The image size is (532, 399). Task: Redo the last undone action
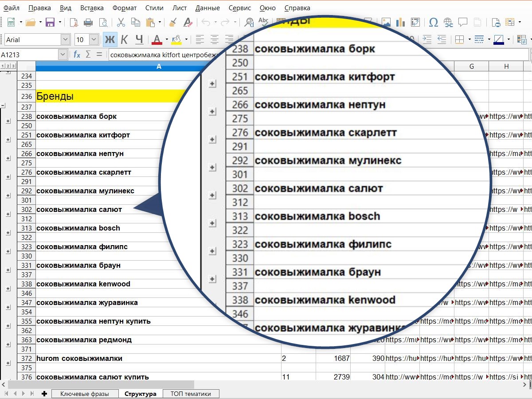pos(225,22)
